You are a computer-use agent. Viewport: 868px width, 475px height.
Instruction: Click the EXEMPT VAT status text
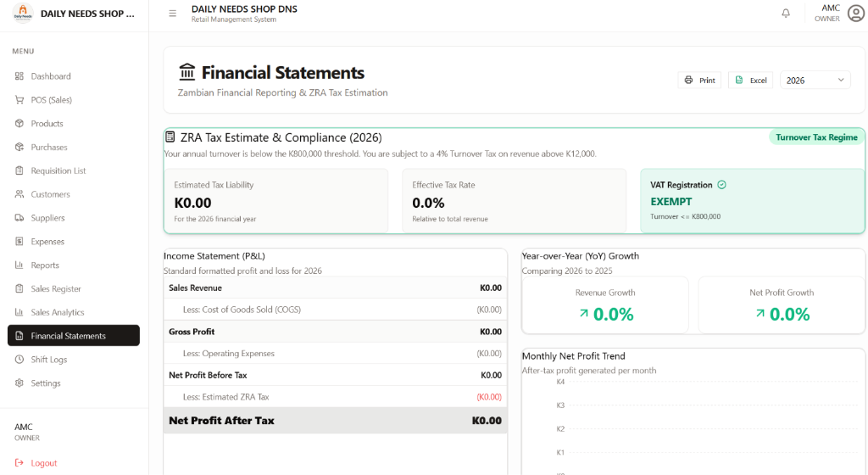tap(671, 202)
